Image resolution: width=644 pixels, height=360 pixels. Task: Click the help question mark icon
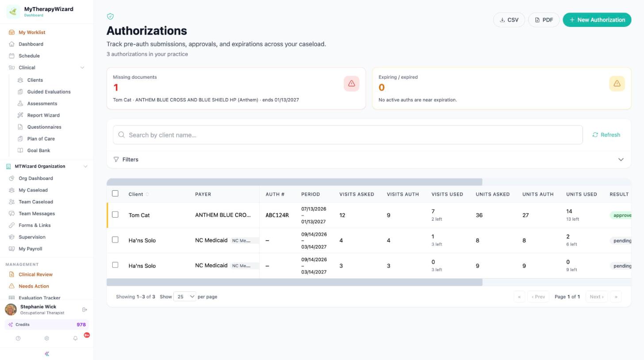pos(18,338)
